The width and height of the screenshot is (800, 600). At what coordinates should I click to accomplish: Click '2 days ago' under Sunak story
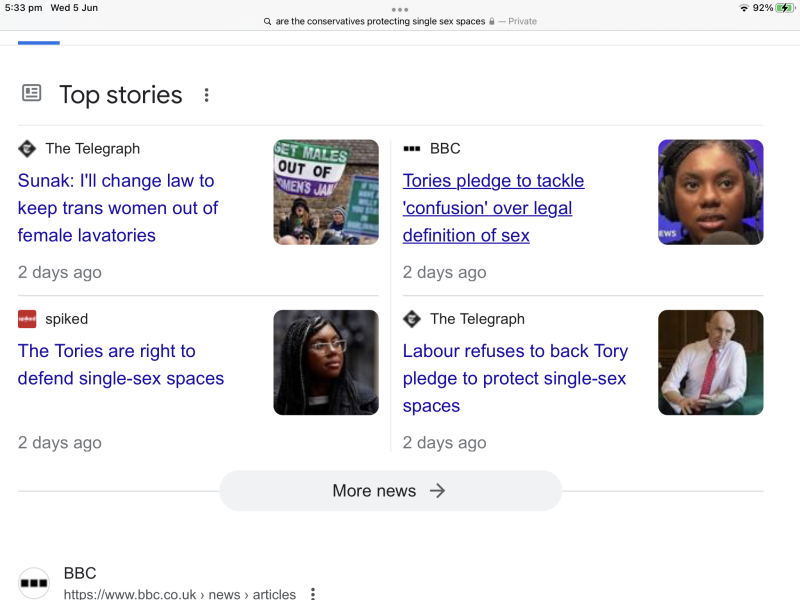(x=60, y=272)
